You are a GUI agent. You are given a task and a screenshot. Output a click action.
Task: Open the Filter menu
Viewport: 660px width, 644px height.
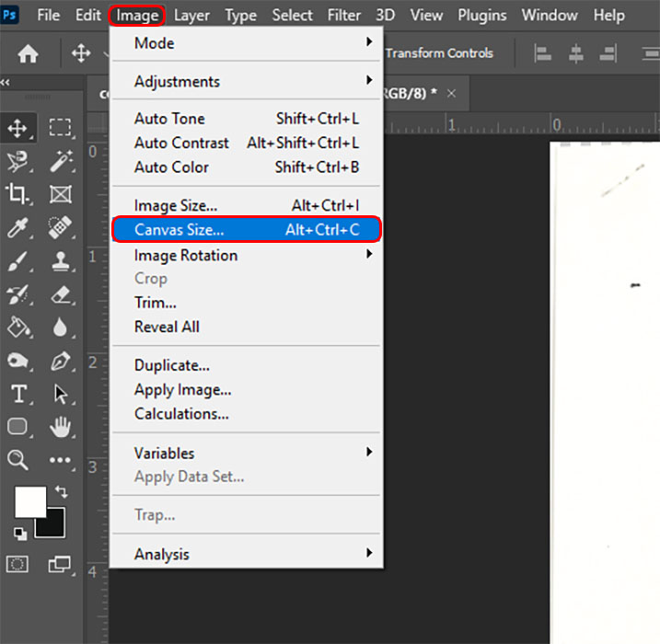[344, 16]
